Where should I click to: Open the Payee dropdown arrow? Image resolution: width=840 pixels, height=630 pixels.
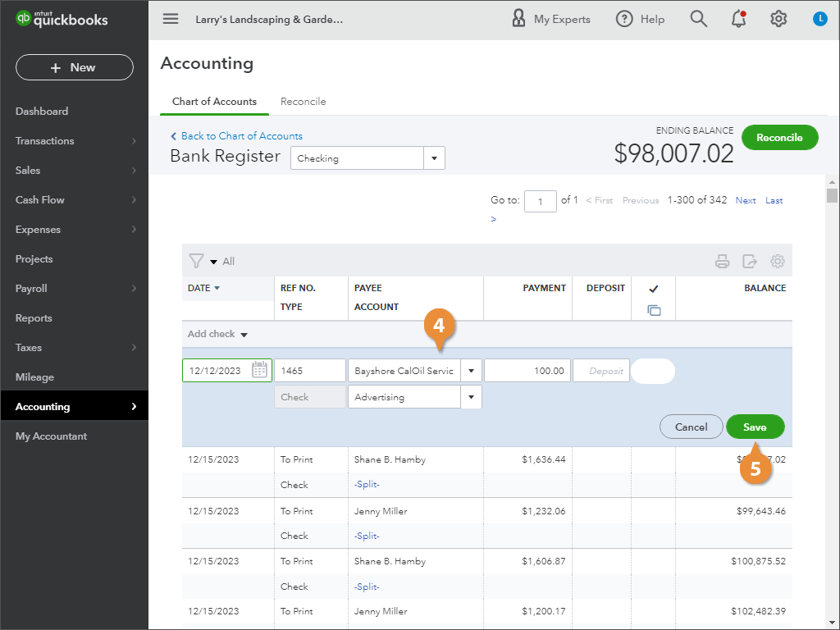click(471, 371)
